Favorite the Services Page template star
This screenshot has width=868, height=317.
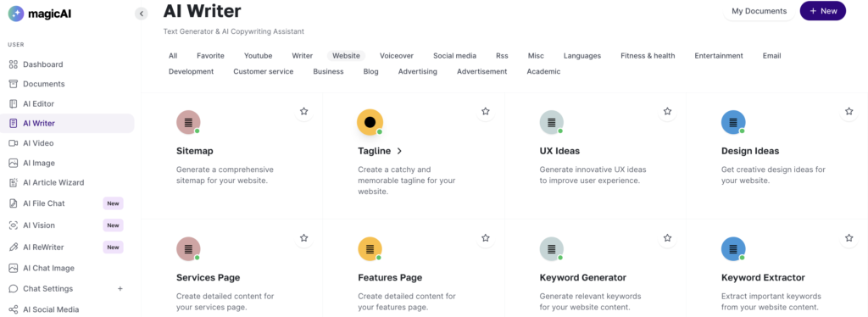click(x=304, y=238)
